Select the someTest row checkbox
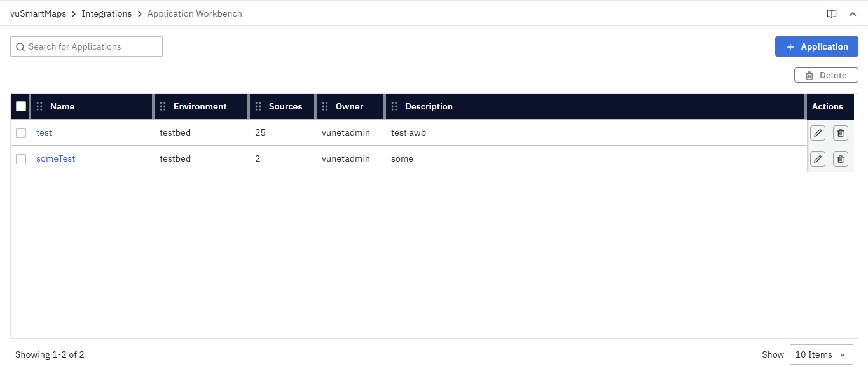 point(21,159)
